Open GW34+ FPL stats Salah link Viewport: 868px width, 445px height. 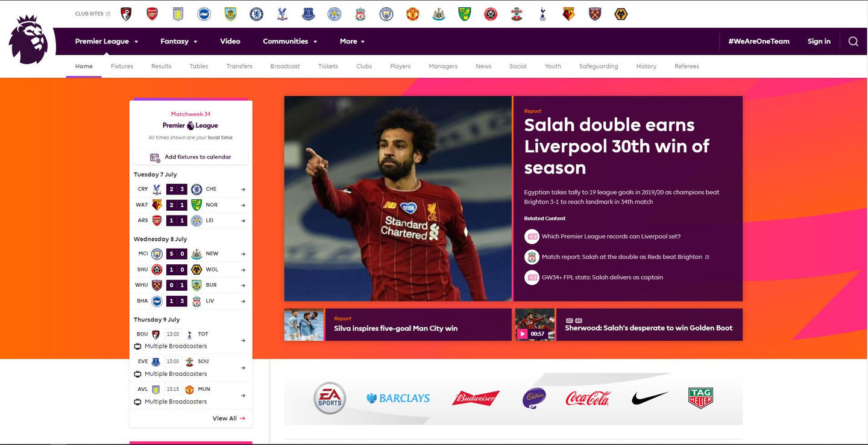pos(602,278)
